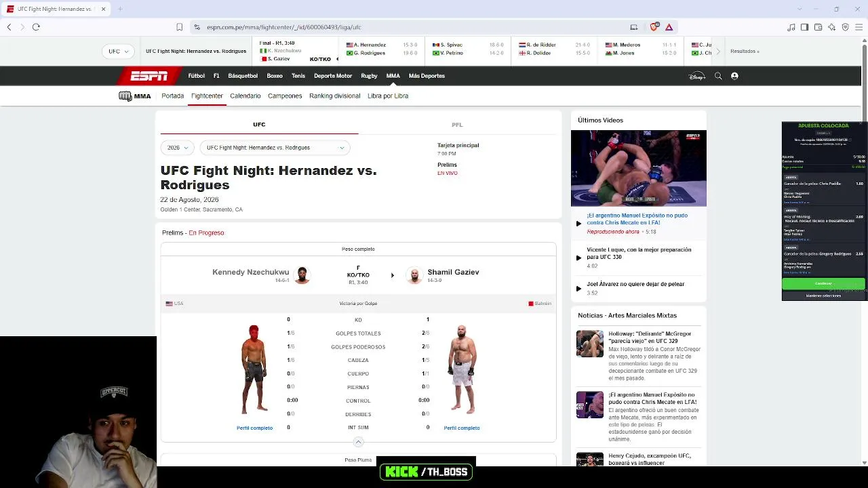Open the event selector dropdown
The image size is (868, 488).
[x=275, y=148]
